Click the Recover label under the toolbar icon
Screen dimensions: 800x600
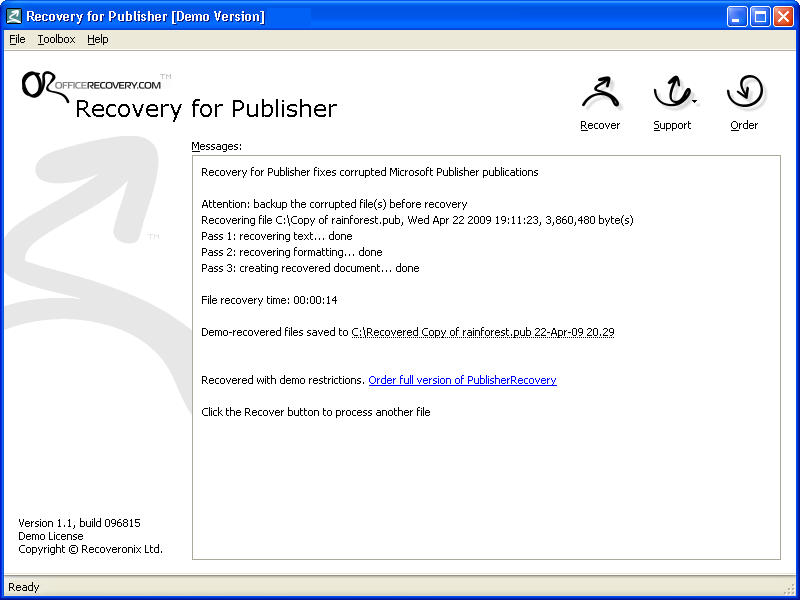(x=600, y=126)
